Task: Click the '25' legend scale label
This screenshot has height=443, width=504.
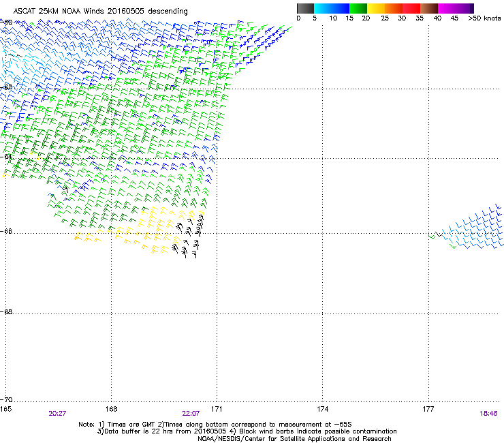Action: coord(385,18)
